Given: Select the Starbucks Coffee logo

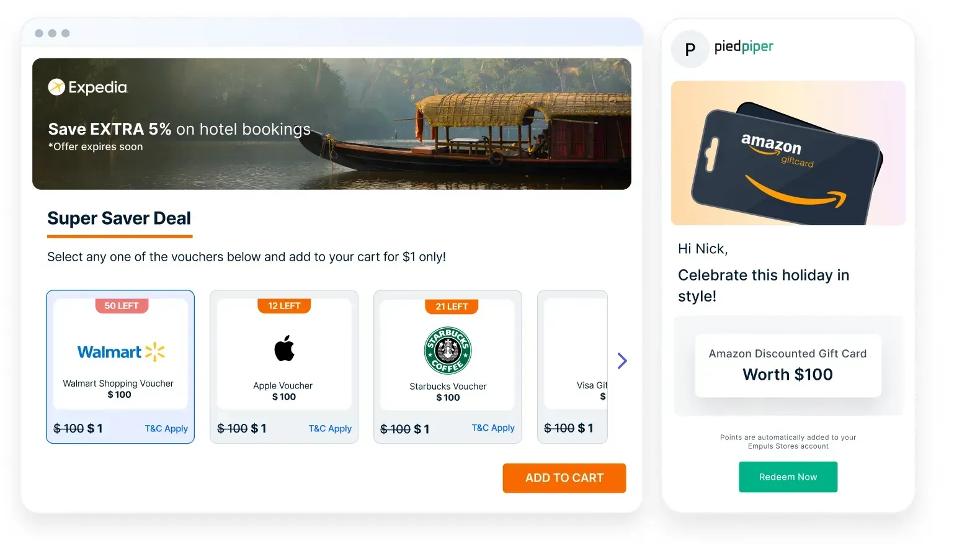Looking at the screenshot, I should click(x=448, y=351).
